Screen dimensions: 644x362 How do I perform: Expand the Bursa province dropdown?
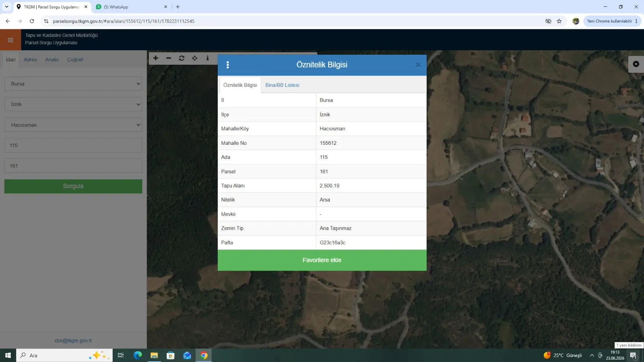click(73, 84)
